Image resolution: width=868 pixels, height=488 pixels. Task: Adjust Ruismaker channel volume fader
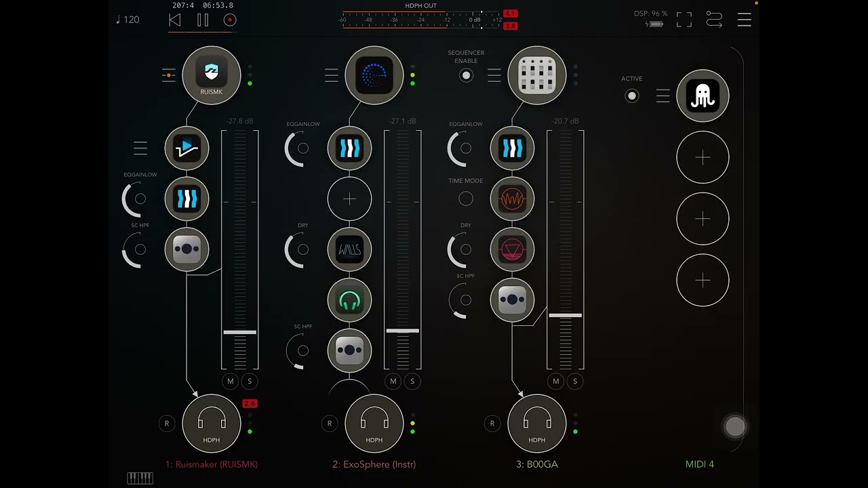click(240, 332)
